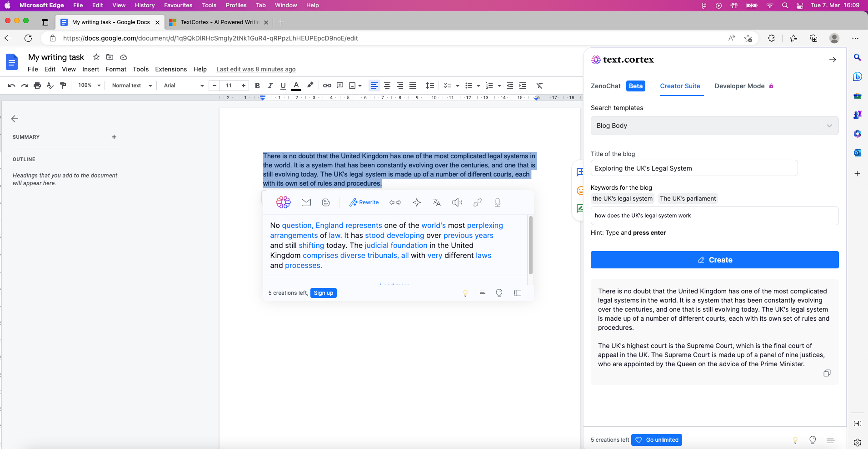Click the paint format roller icon

tap(63, 86)
